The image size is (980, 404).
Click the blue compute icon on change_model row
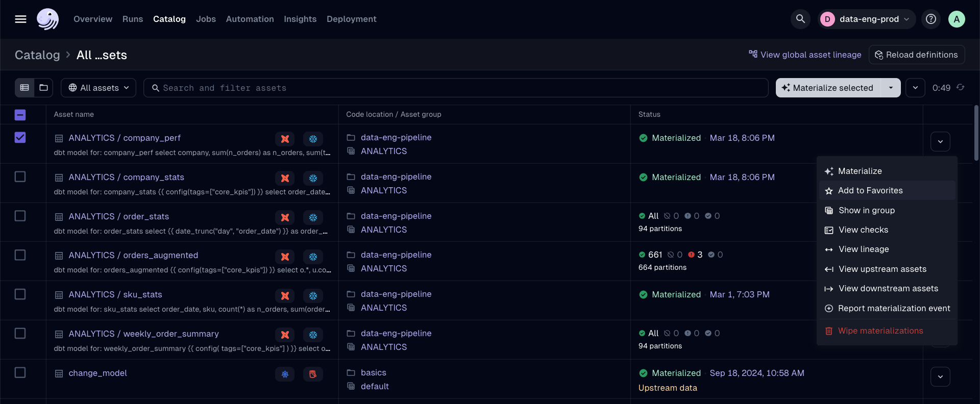(285, 374)
